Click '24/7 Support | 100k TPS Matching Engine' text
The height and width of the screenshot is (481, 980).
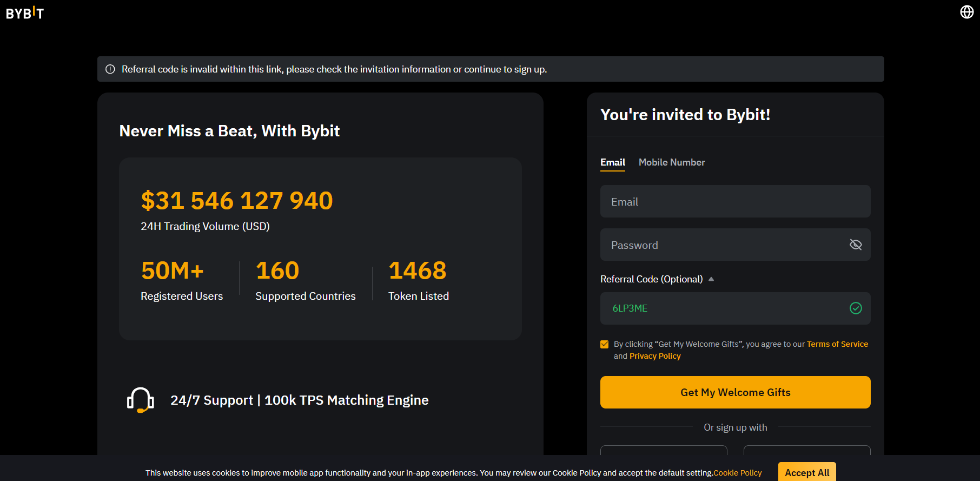tap(300, 400)
